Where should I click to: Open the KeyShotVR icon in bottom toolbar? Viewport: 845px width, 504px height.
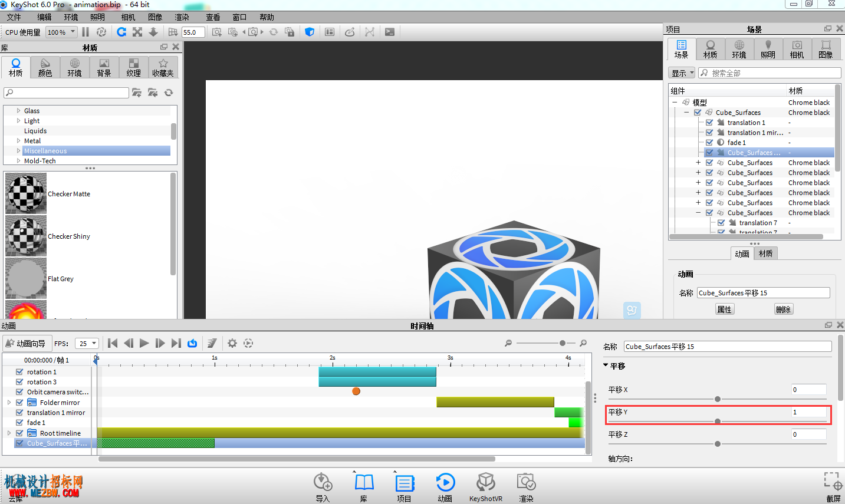485,482
